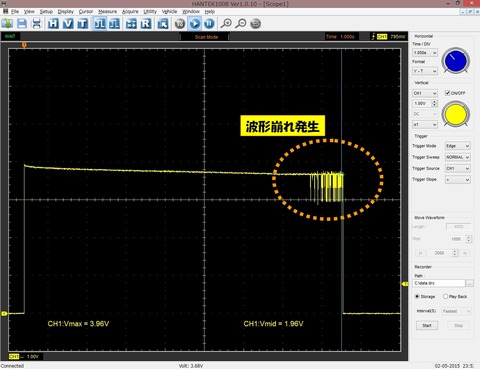480x371 pixels.
Task: Select the Play Back radio button
Action: [x=445, y=296]
